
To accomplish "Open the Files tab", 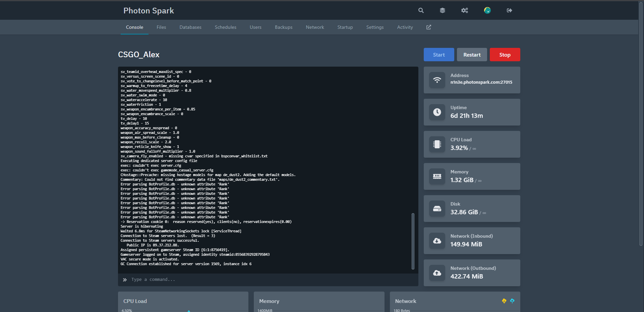I will coord(161,27).
